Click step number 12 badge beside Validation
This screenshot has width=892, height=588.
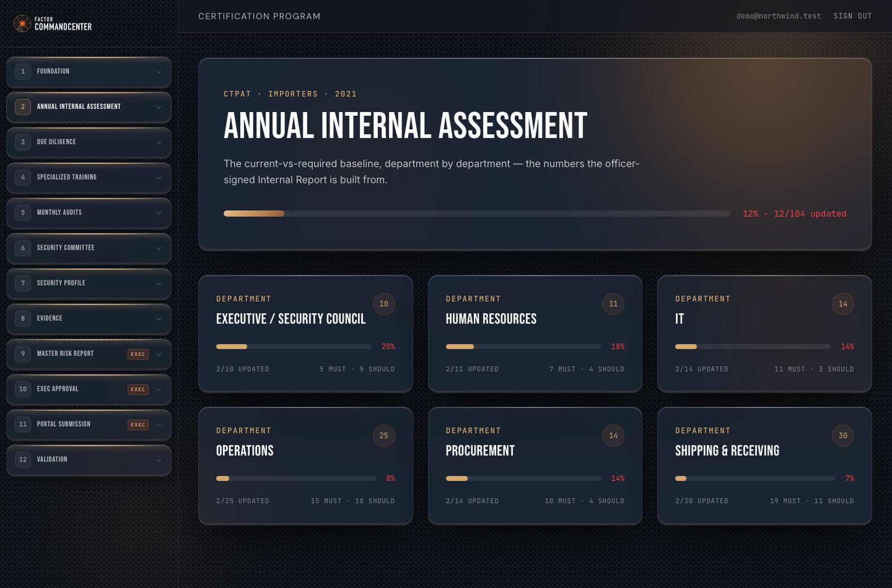point(23,459)
